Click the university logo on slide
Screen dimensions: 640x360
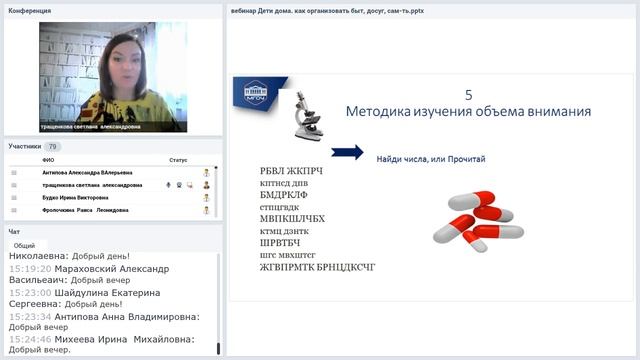256,93
